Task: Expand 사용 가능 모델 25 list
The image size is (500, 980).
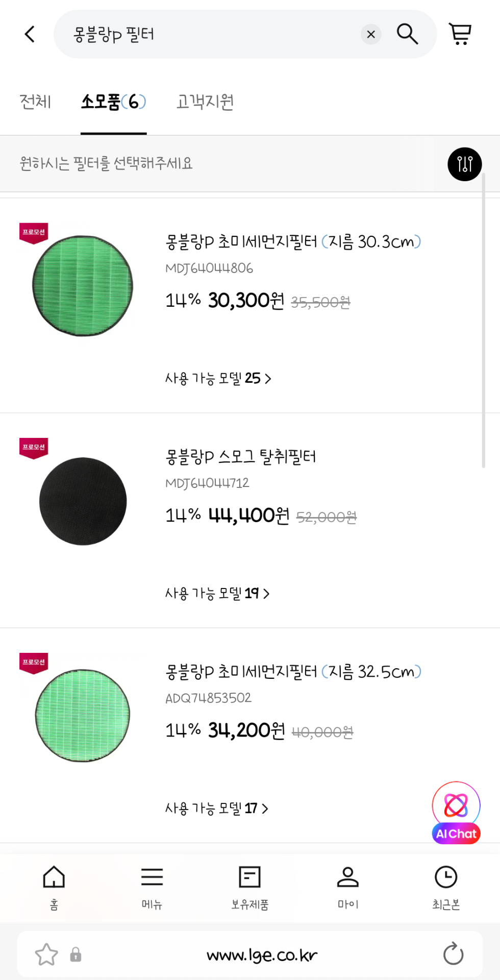Action: point(218,378)
